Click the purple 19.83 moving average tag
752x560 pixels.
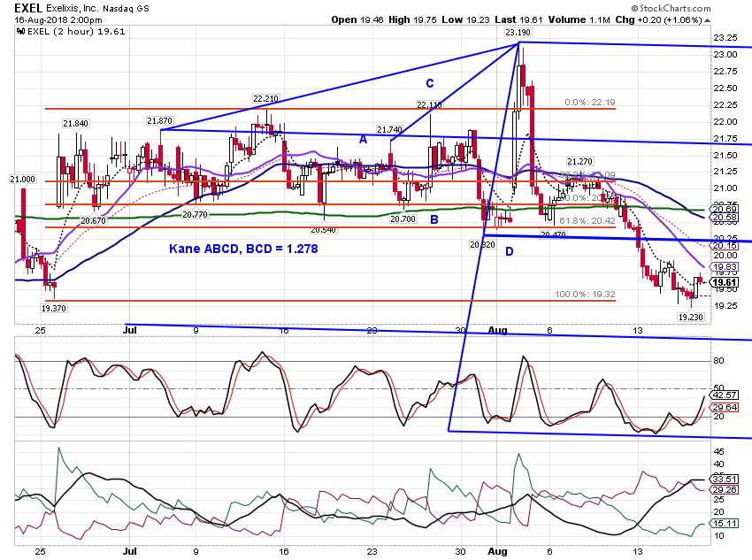pos(725,267)
